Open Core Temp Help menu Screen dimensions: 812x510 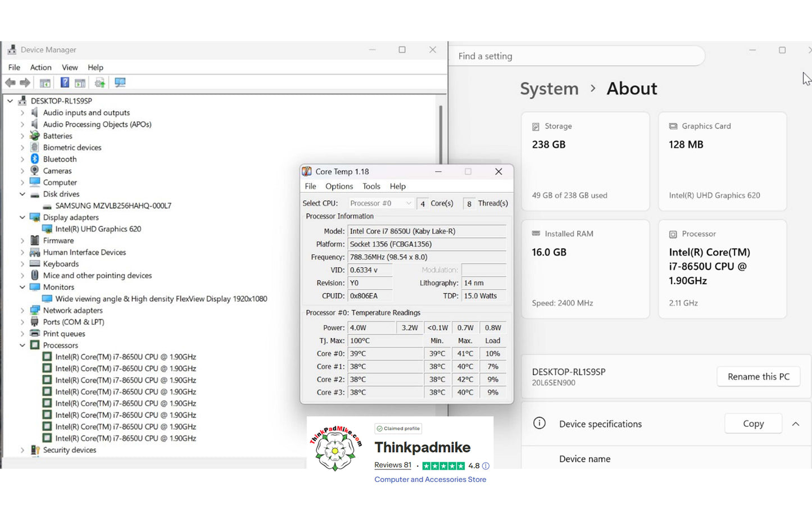click(397, 186)
